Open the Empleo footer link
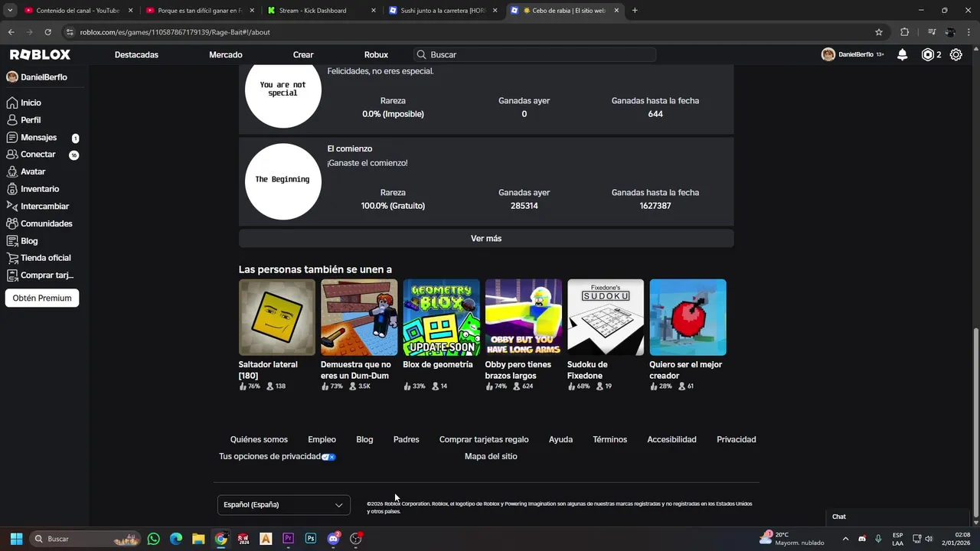Screen dimensions: 980x551 point(322,439)
